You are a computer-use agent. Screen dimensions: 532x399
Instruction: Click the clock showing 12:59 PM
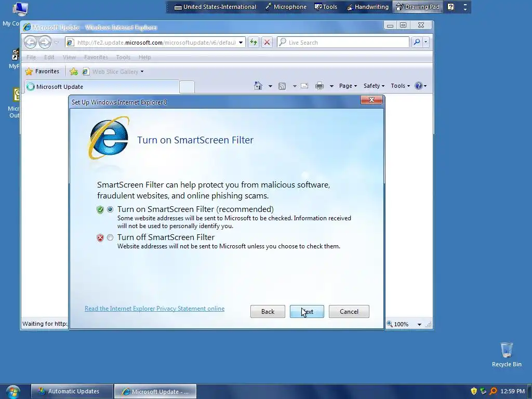point(513,391)
